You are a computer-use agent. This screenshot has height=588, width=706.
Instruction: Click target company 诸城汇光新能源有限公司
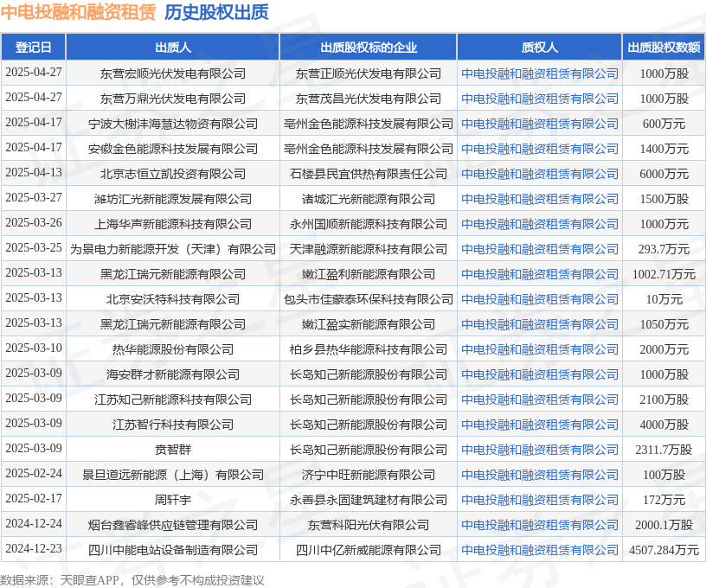[369, 199]
